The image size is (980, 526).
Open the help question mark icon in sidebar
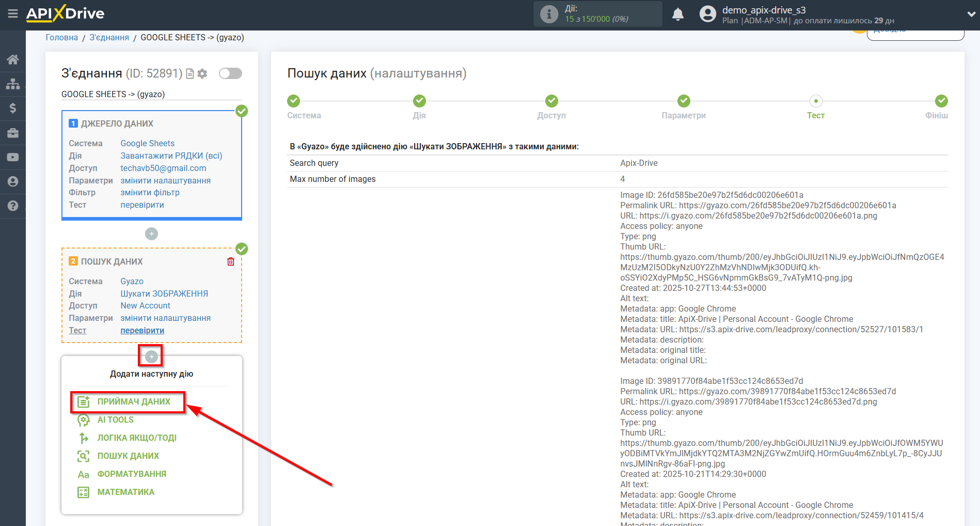[13, 206]
